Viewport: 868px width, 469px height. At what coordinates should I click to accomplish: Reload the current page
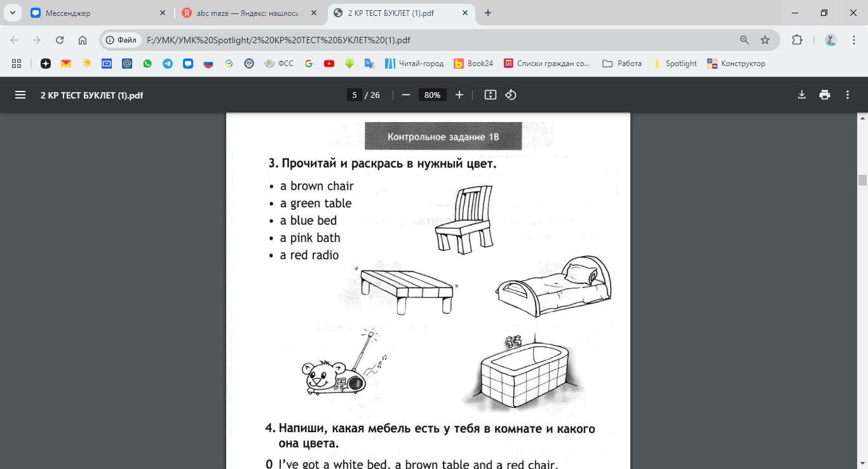pos(60,40)
